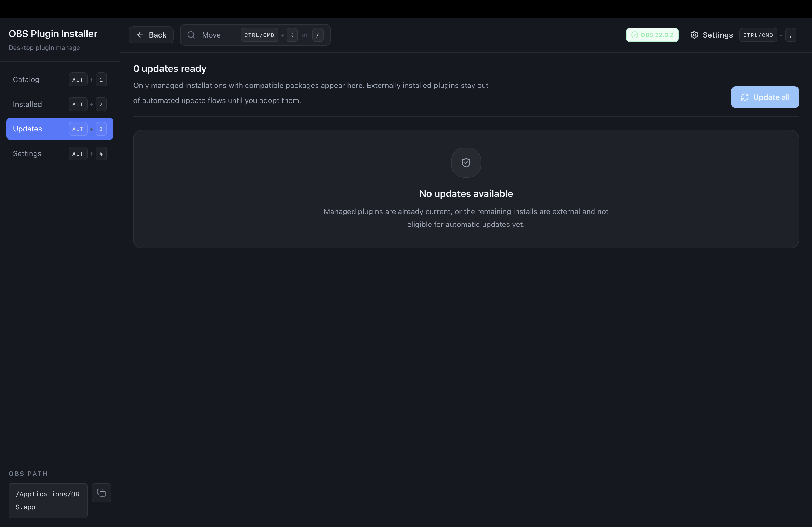Copy the OBS path using the copy icon
812x527 pixels.
101,493
